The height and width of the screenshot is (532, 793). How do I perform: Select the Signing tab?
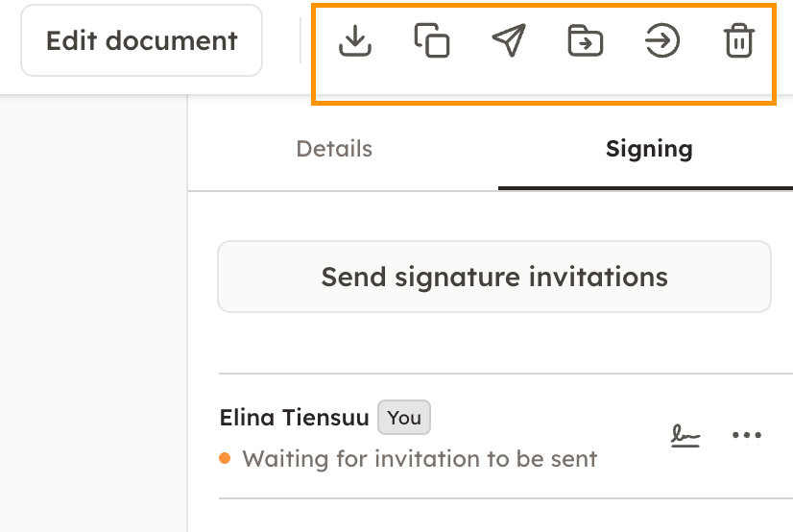(649, 149)
